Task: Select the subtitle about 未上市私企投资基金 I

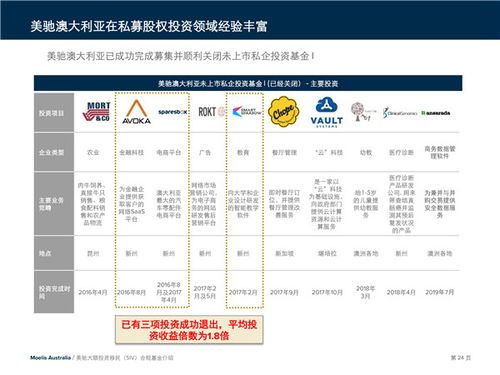Action: tap(180, 56)
